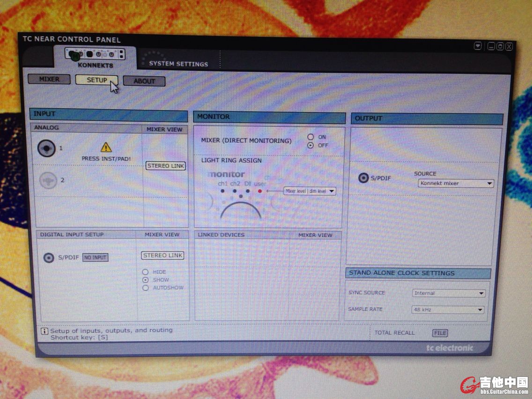Turn direct monitoring mixer On
The image size is (532, 399).
310,137
